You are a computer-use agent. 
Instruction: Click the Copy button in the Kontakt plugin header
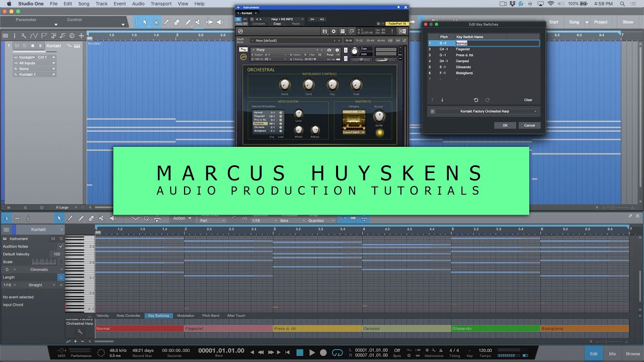coord(277,24)
